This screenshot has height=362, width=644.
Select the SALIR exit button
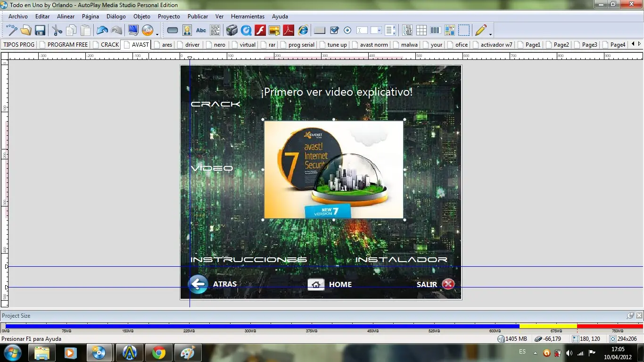(x=436, y=284)
